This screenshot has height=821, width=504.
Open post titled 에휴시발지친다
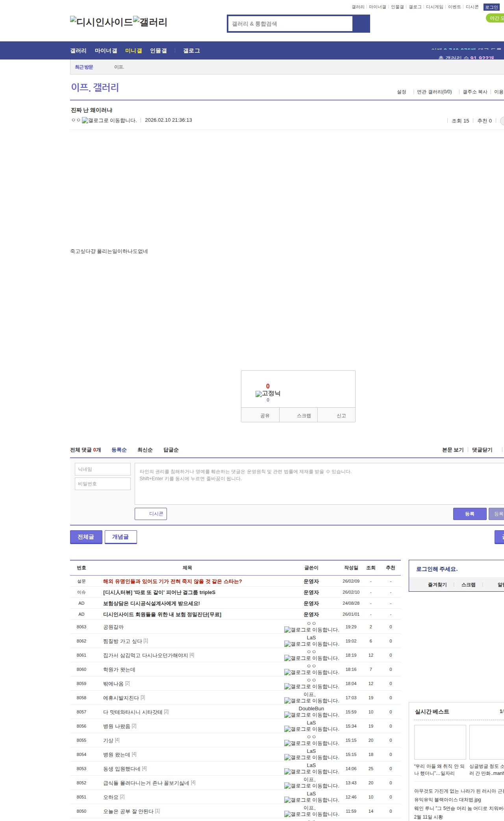[x=121, y=698]
